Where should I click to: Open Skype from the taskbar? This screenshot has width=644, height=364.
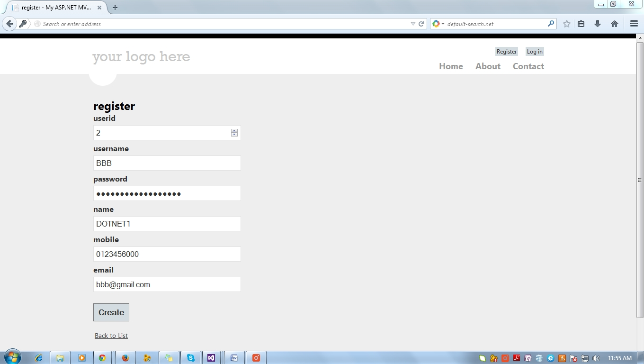(190, 358)
